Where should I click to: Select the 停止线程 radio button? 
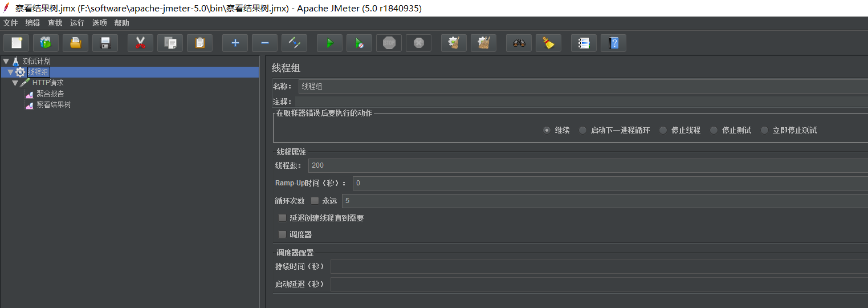(663, 130)
